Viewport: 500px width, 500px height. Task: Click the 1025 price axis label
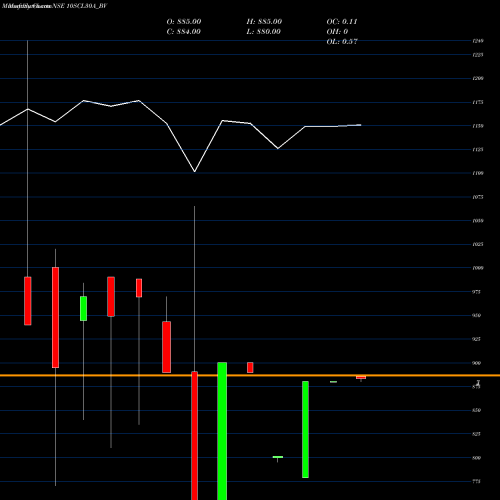478,244
